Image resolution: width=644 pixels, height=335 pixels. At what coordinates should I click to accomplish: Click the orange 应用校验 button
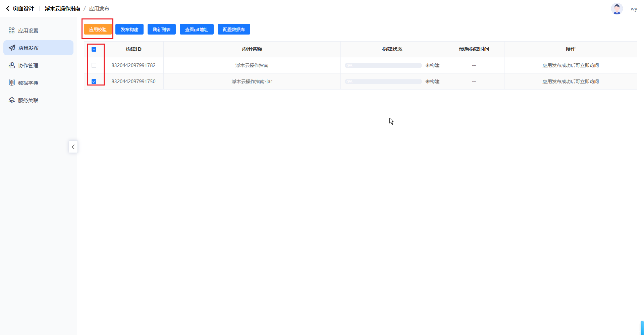click(x=98, y=30)
